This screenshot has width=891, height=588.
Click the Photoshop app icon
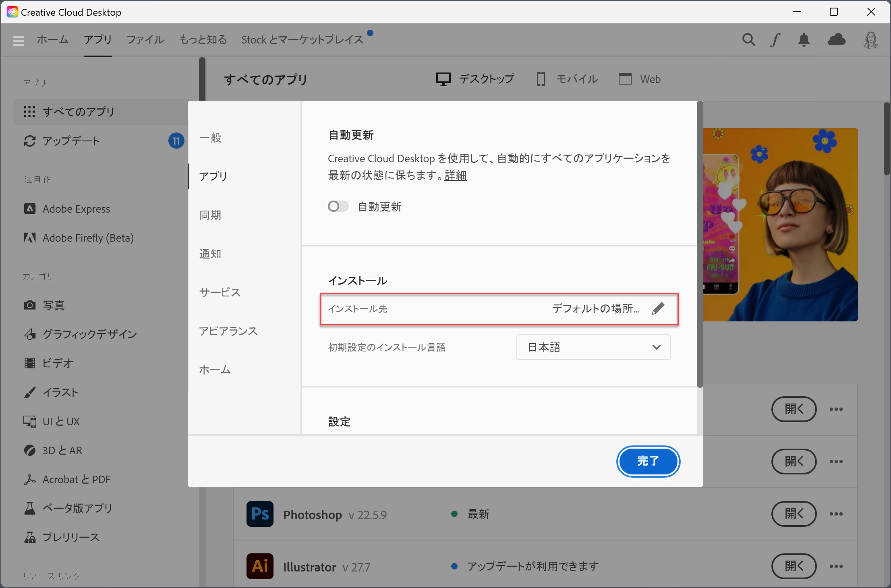[260, 514]
